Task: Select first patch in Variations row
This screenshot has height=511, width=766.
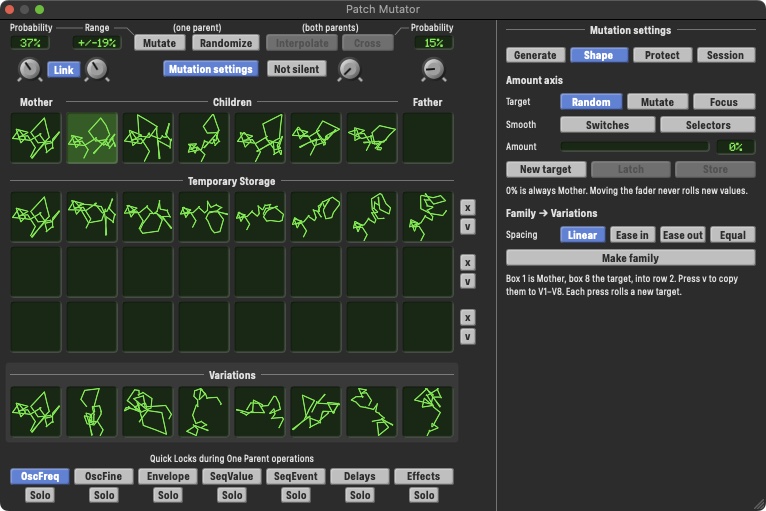Action: 36,411
